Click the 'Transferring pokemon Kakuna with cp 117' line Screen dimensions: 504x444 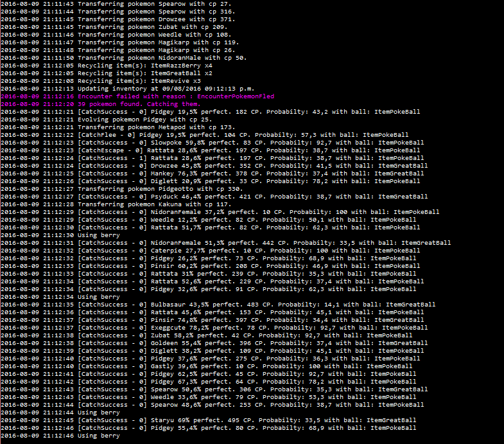coord(116,204)
